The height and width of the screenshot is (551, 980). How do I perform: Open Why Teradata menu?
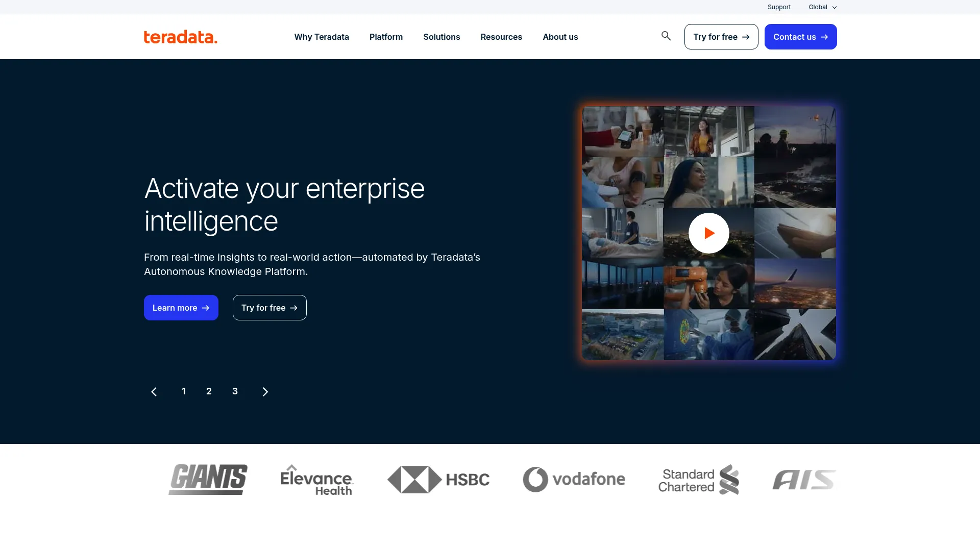click(x=322, y=37)
